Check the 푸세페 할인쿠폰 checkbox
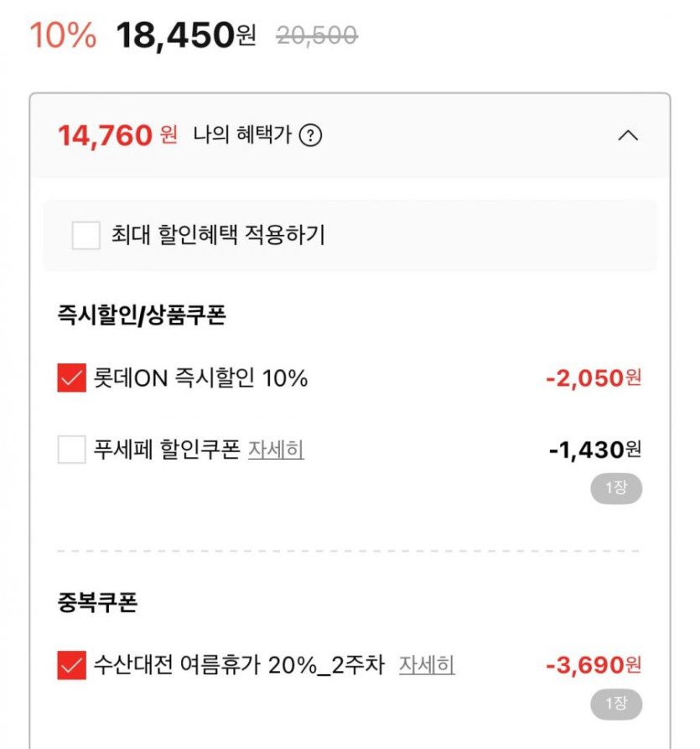Image resolution: width=700 pixels, height=749 pixels. [71, 450]
